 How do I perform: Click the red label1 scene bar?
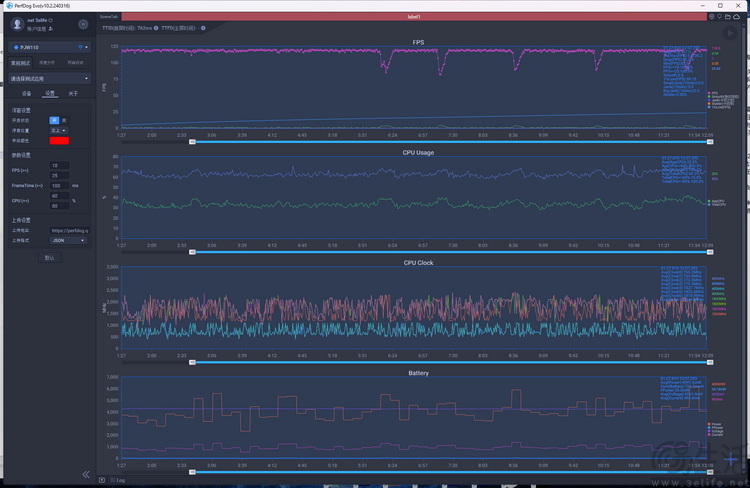pos(414,17)
